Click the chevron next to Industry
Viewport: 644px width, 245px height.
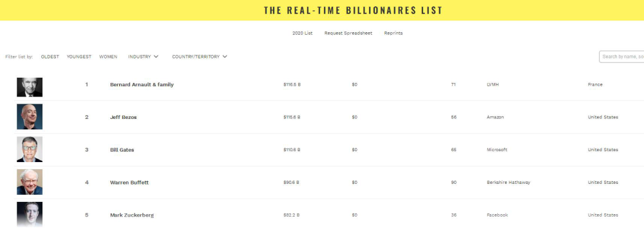156,57
